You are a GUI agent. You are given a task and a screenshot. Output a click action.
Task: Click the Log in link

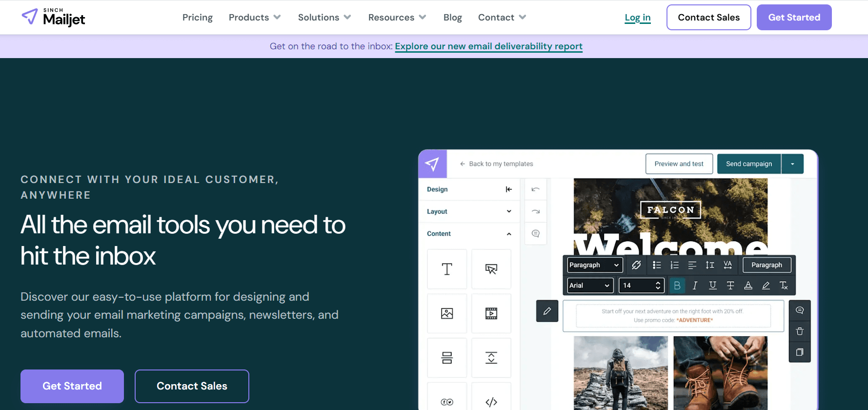click(x=638, y=18)
